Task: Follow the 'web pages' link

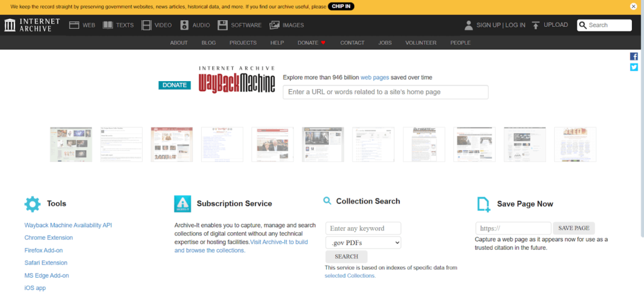Action: click(375, 77)
